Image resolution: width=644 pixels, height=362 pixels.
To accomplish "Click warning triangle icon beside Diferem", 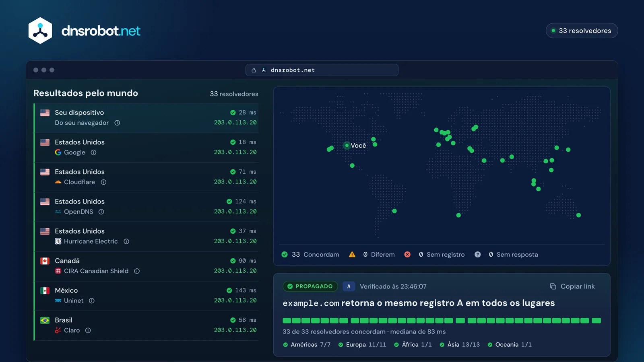I will click(352, 254).
